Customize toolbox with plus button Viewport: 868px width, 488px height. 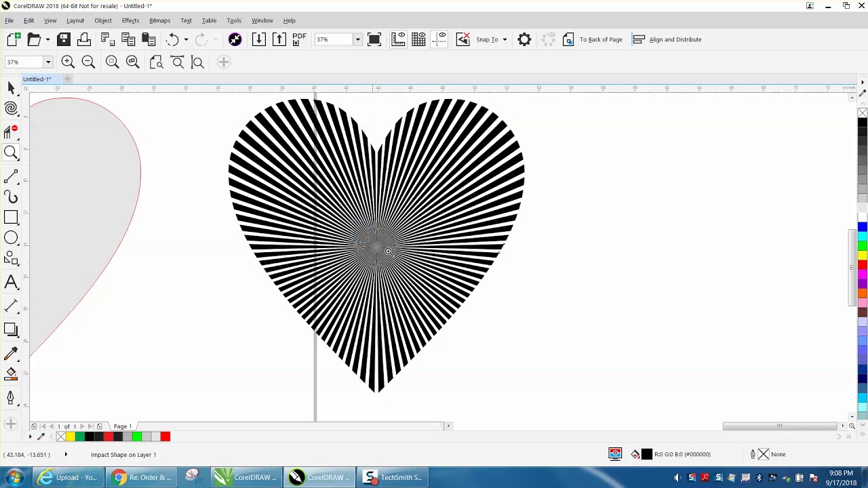(10, 424)
